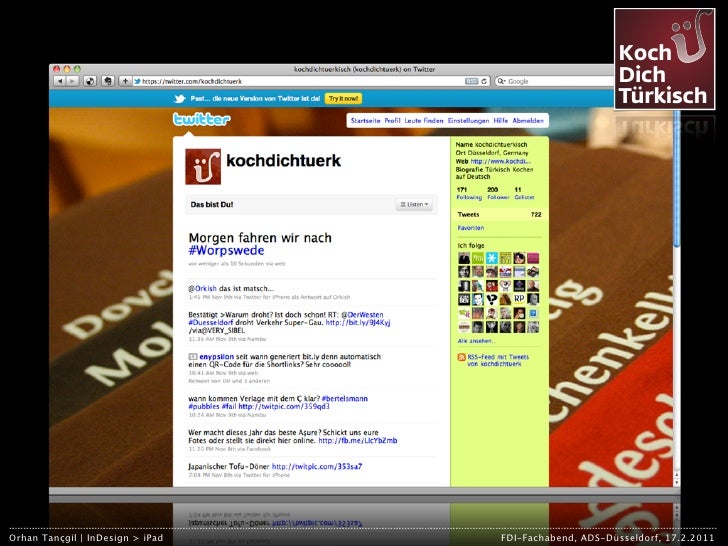This screenshot has height=546, width=728.
Task: Open the twitpic.com/353sa7 link
Action: [x=317, y=466]
